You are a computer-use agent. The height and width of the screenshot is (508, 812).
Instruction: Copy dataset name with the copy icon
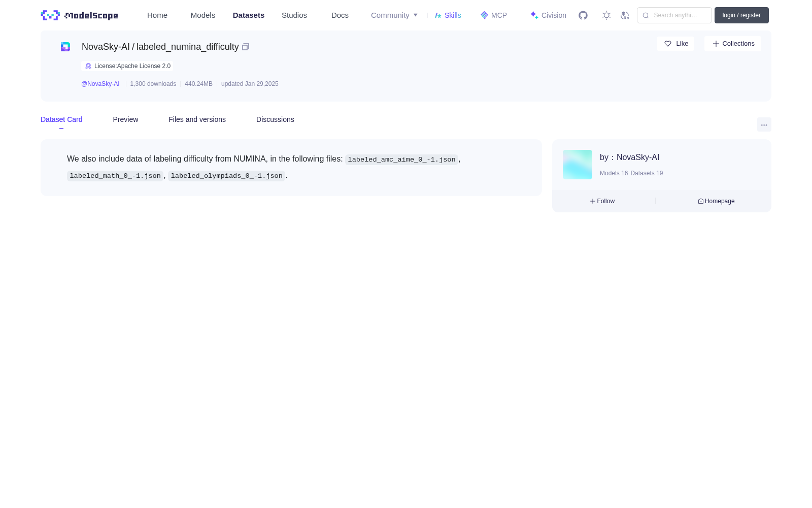tap(246, 47)
